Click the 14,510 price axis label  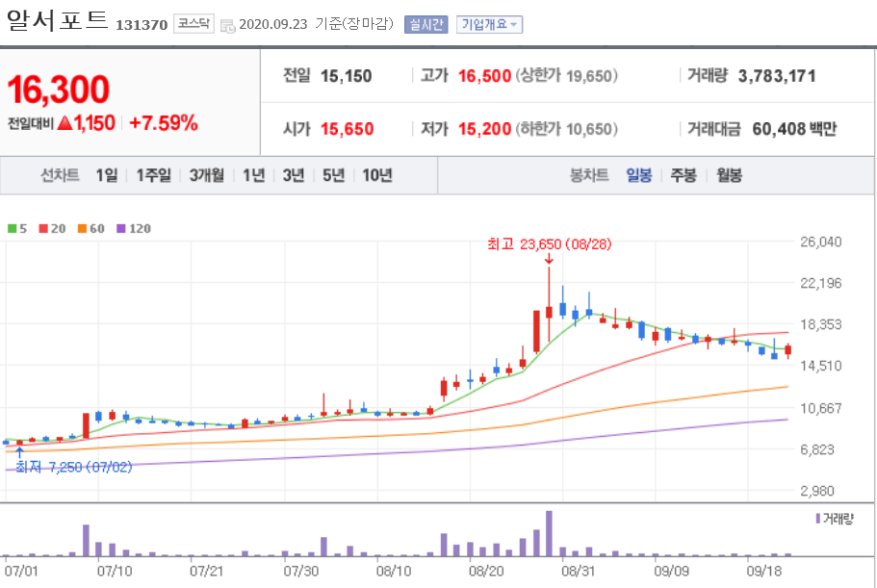[x=820, y=366]
